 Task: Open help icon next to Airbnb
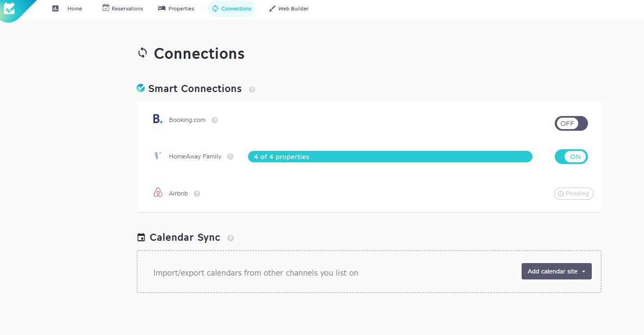coord(197,193)
